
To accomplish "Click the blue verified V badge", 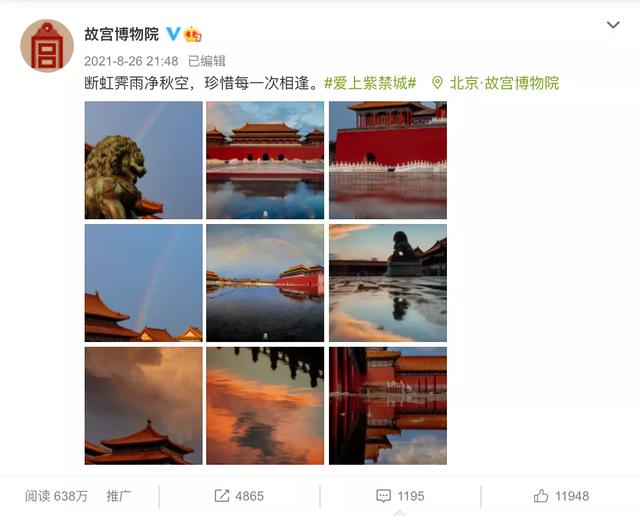I will coord(173,34).
